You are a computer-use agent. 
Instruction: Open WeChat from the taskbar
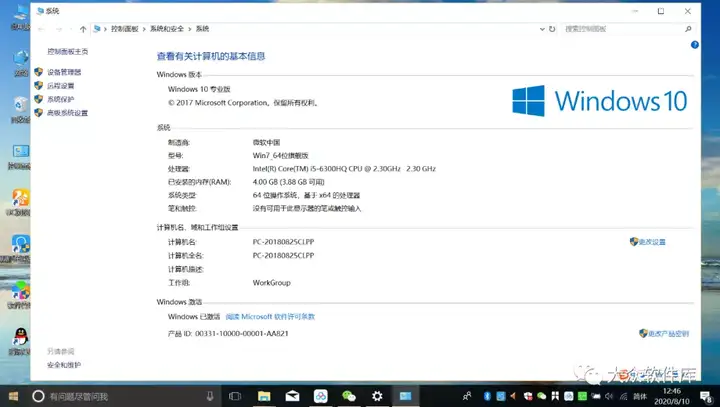[349, 396]
